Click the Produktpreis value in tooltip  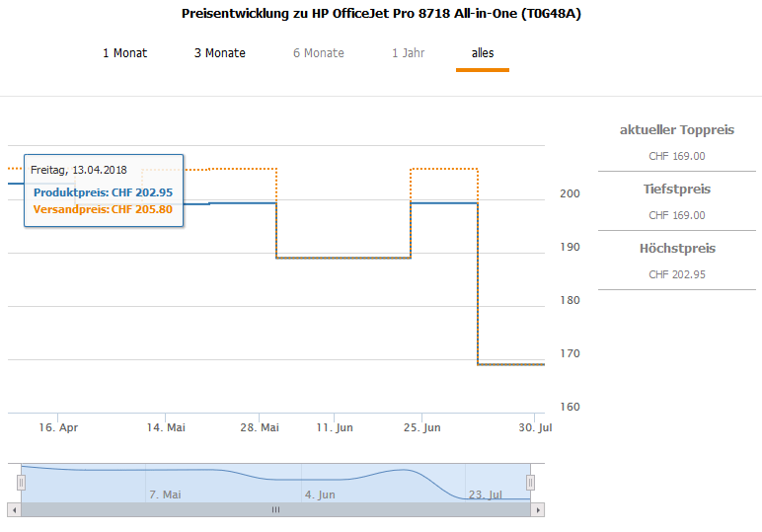103,192
